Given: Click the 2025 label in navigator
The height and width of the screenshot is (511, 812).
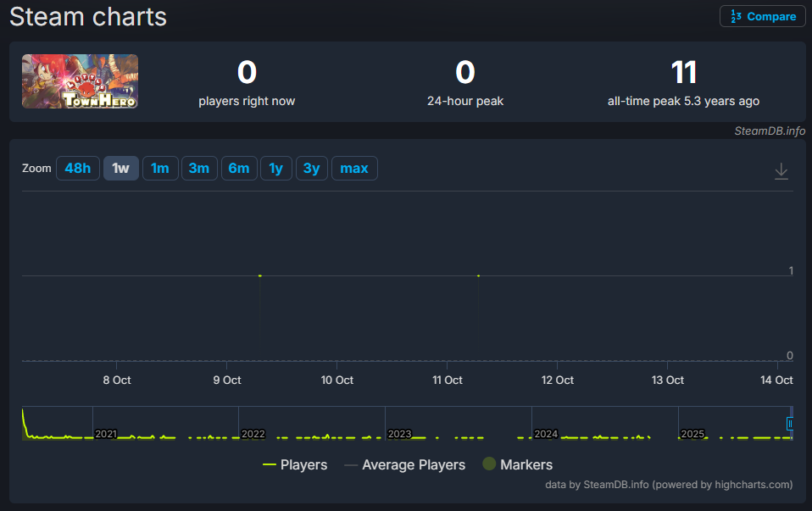Looking at the screenshot, I should click(692, 434).
